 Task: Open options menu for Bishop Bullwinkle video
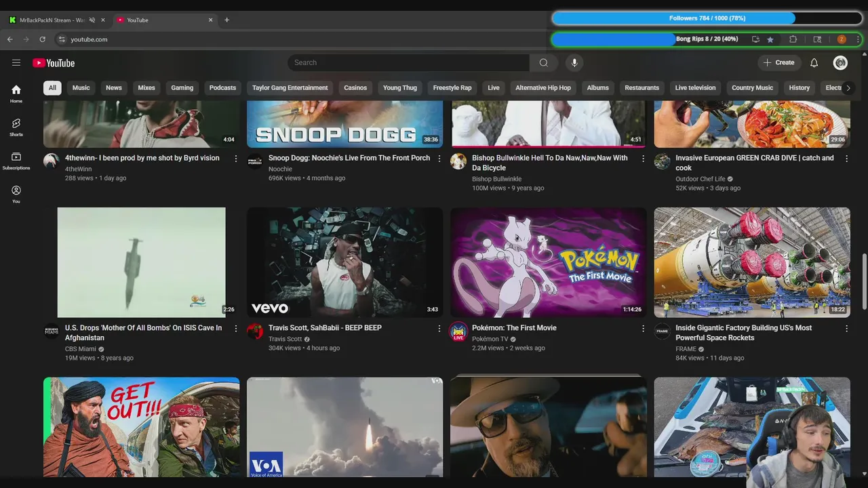pos(643,159)
